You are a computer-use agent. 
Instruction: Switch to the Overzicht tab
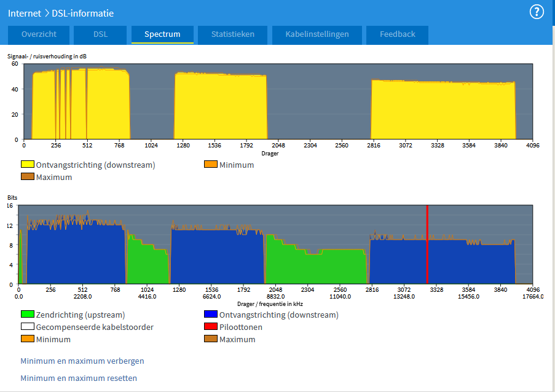click(x=39, y=34)
